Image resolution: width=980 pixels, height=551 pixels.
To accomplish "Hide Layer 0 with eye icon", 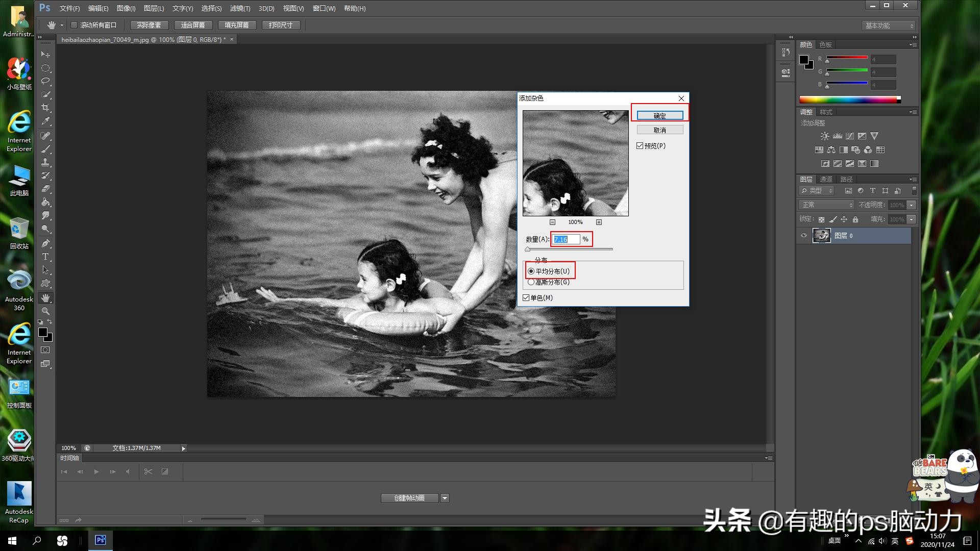I will coord(804,236).
